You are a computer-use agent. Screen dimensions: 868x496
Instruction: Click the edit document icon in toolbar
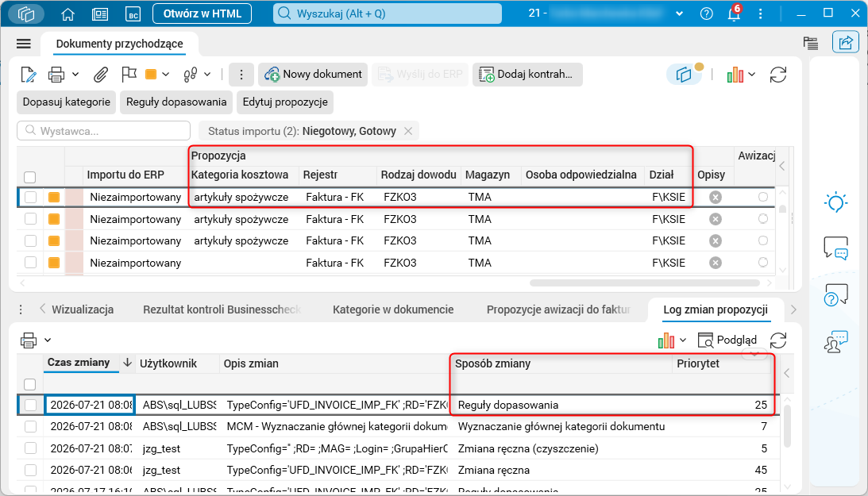tap(29, 75)
